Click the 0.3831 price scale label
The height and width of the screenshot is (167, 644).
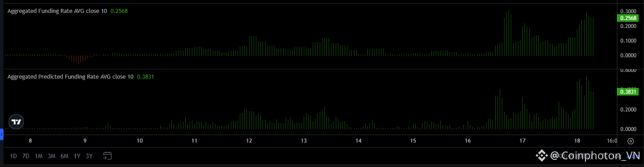tap(628, 91)
